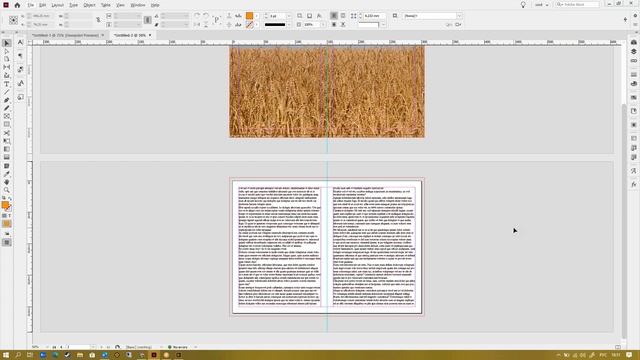Select the Hand tool
Image resolution: width=640 pixels, height=360 pixels.
[7, 182]
